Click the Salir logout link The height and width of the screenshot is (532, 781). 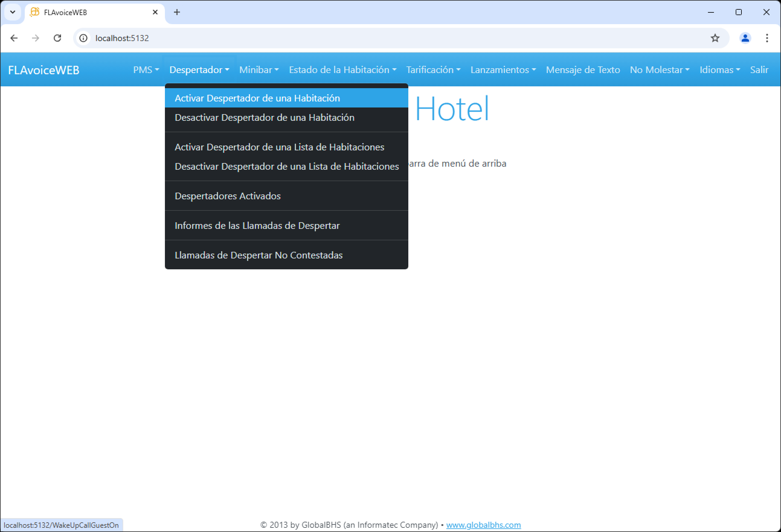click(x=759, y=69)
